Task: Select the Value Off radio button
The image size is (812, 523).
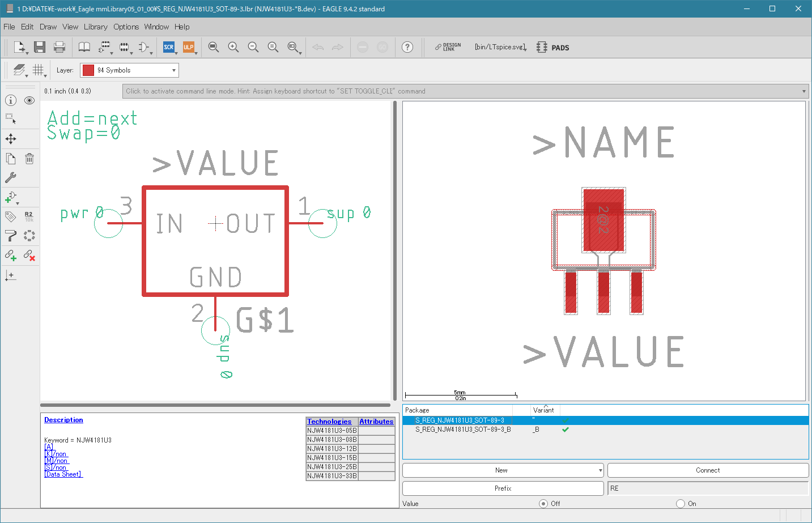Action: (x=543, y=504)
